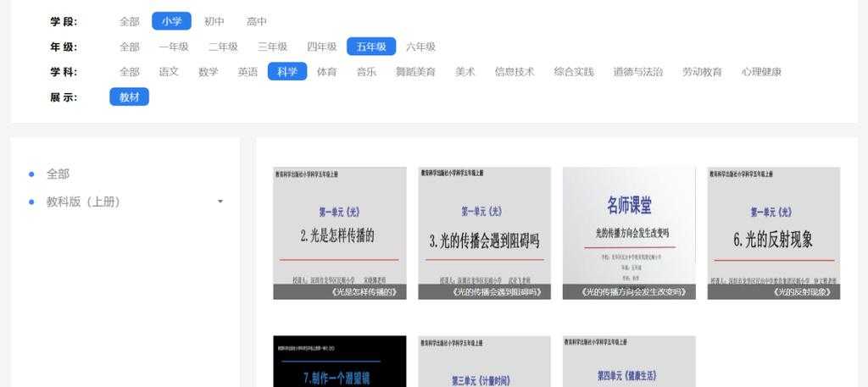Open the 第四单元《健康生活》thumbnail
This screenshot has width=868, height=387.
coord(629,362)
